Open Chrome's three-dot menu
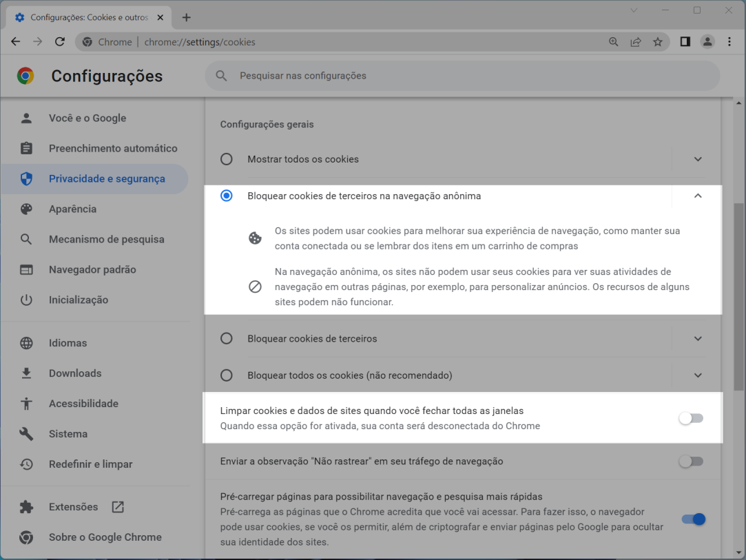The width and height of the screenshot is (746, 560). click(729, 42)
